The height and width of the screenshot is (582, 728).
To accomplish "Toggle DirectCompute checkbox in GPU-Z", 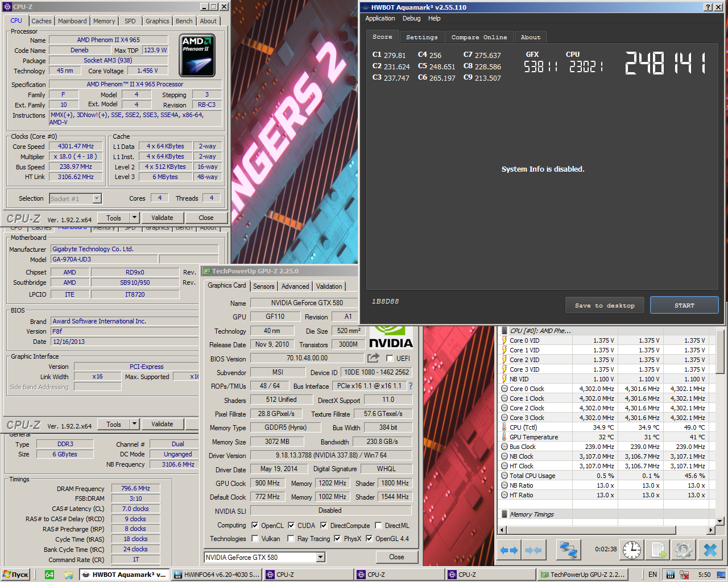I will [324, 526].
